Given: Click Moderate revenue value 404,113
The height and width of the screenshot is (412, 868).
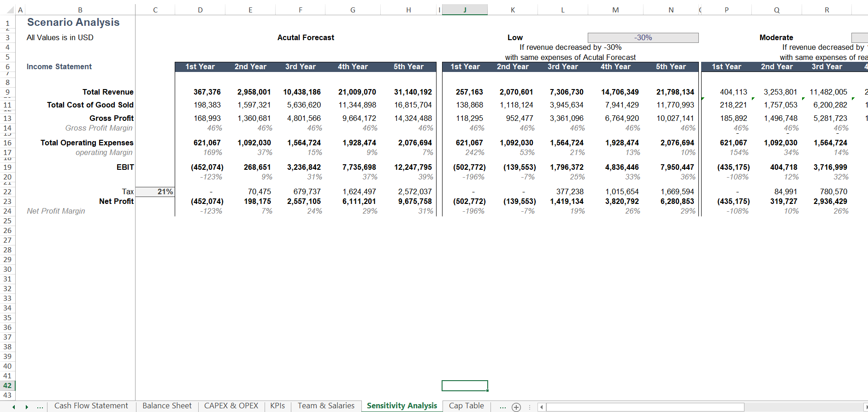Looking at the screenshot, I should (733, 92).
